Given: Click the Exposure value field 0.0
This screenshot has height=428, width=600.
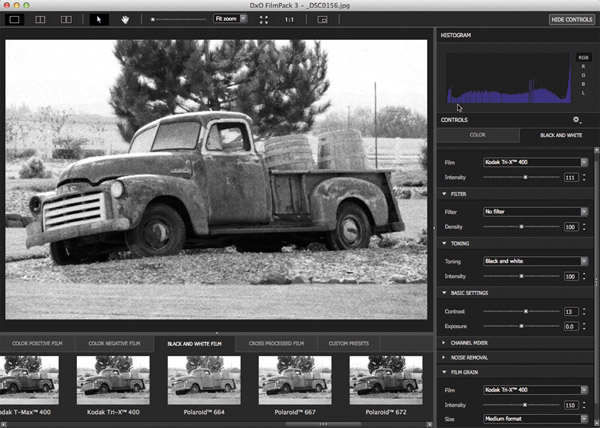Looking at the screenshot, I should click(x=571, y=326).
